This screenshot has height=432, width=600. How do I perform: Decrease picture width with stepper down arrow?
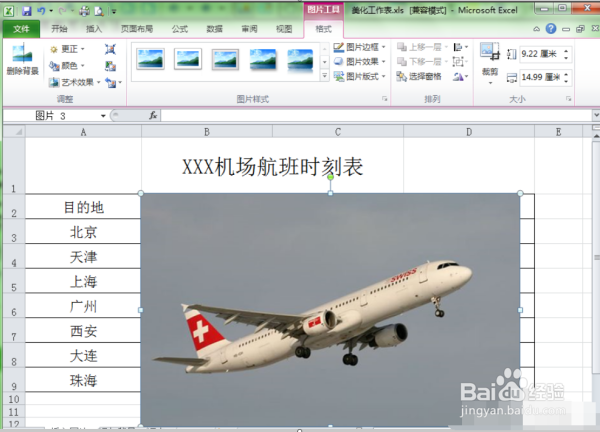pyautogui.click(x=566, y=81)
